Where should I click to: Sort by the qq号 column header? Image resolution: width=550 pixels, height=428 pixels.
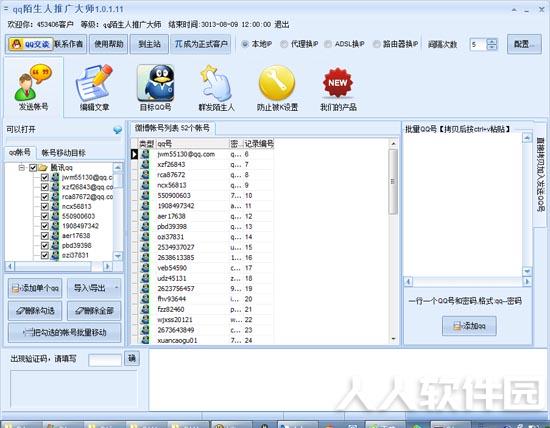[192, 143]
